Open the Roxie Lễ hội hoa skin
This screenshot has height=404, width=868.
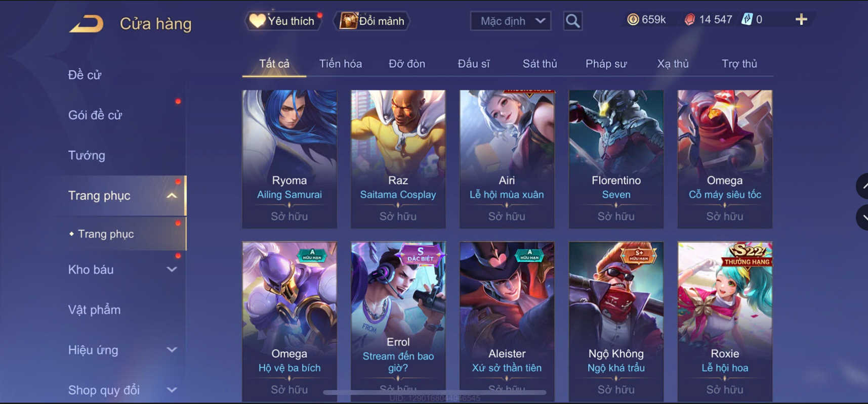coord(725,322)
